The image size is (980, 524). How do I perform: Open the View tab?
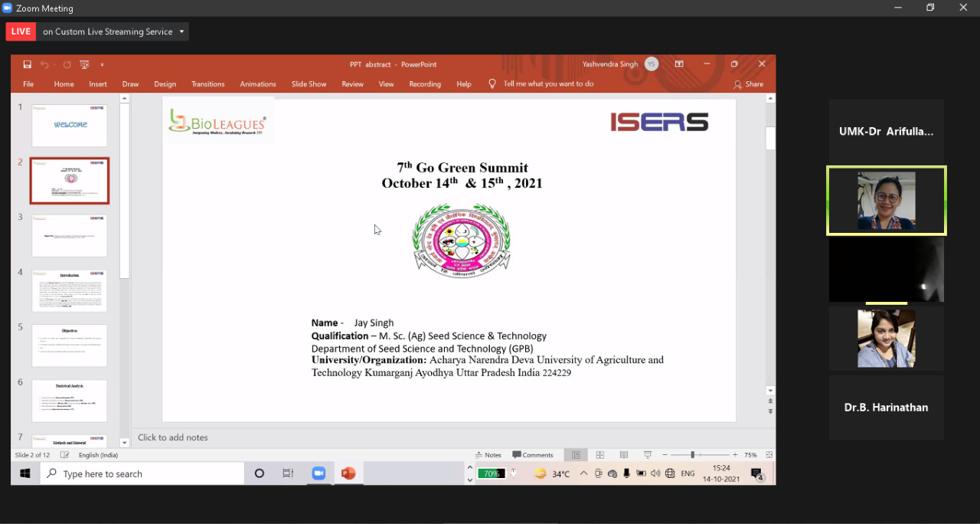[386, 84]
